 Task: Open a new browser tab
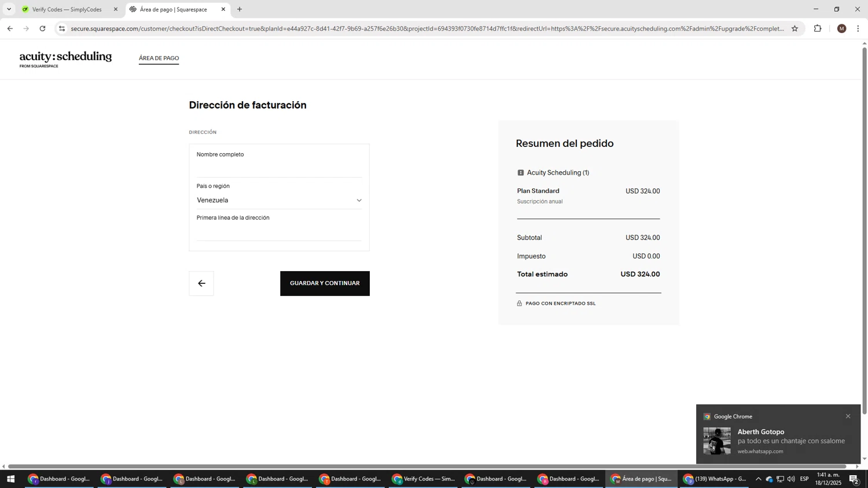coord(240,9)
